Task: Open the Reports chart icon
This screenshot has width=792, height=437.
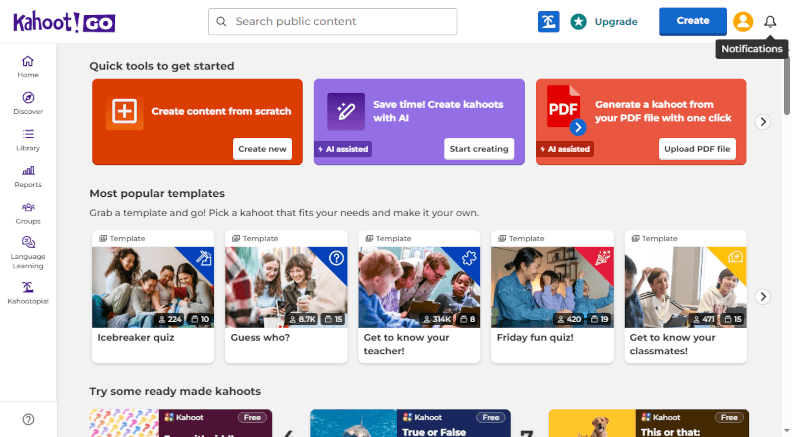Action: pyautogui.click(x=28, y=171)
